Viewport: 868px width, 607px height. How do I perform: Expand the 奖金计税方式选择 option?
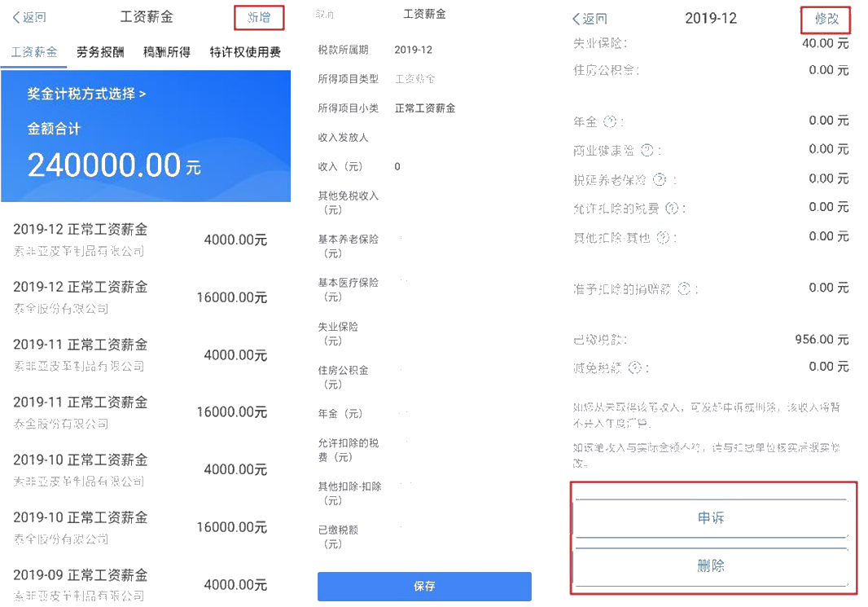(86, 94)
